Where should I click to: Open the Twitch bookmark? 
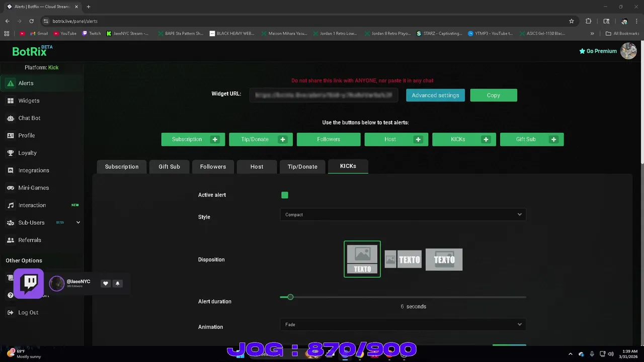tap(92, 34)
